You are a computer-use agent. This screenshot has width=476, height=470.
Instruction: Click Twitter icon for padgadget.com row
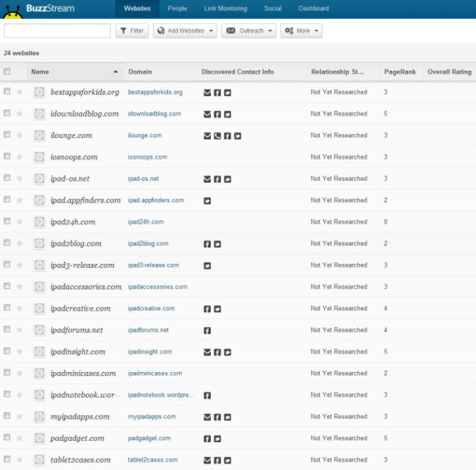[x=218, y=439]
